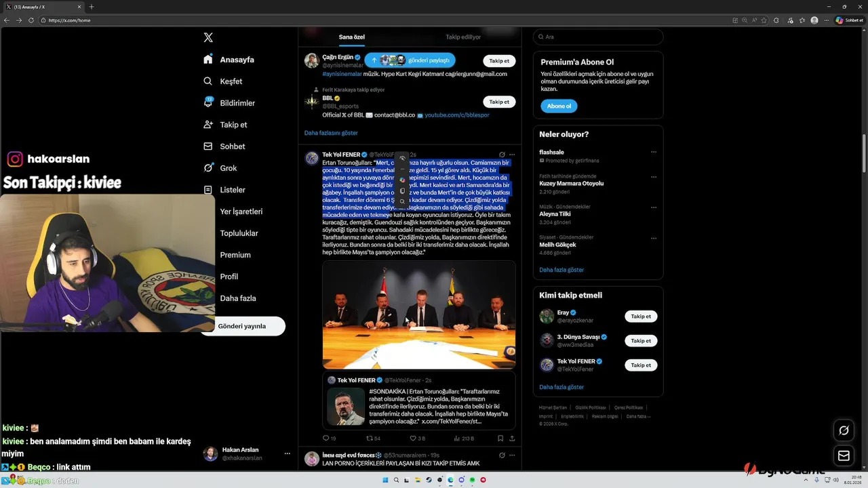Open Listeler in sidebar
The width and height of the screenshot is (868, 488).
tap(224, 190)
